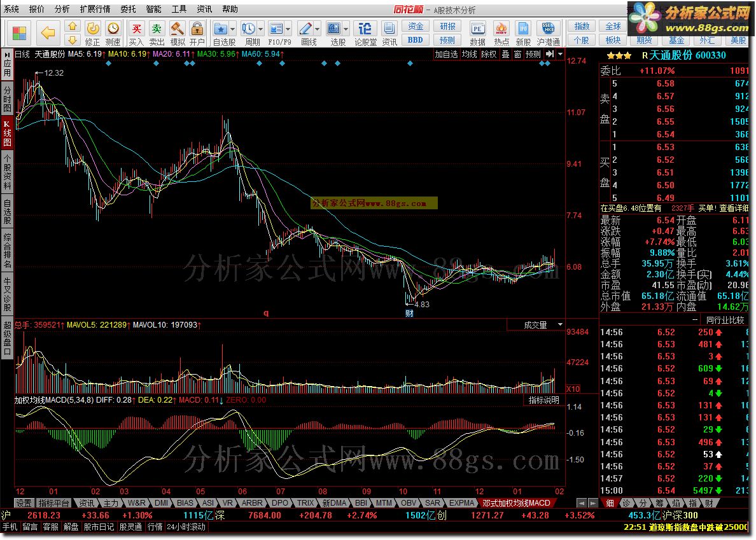The image size is (756, 540).
Task: Click the 周期 period clock icon
Action: tap(249, 29)
